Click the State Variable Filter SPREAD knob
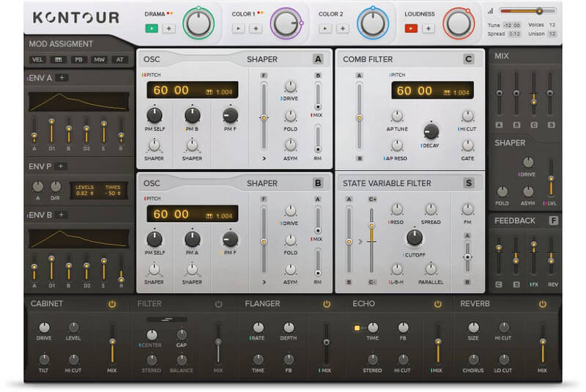This screenshot has height=392, width=586. coord(431,210)
